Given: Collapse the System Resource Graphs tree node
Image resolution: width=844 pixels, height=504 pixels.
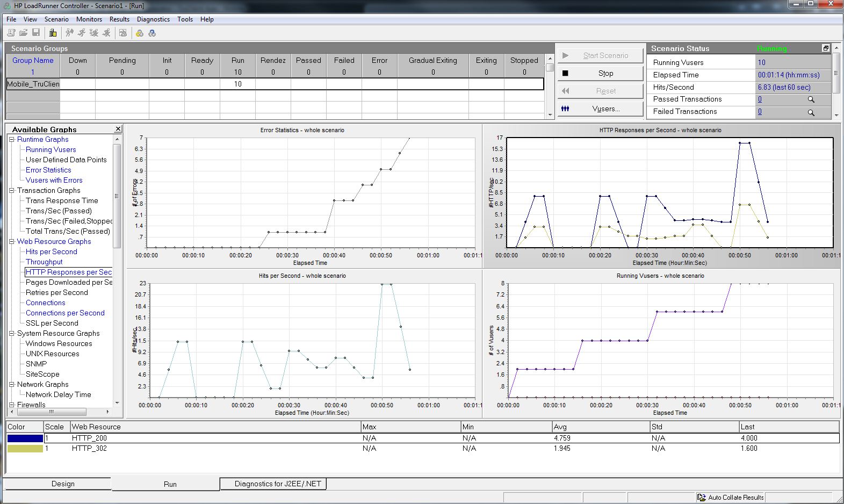Looking at the screenshot, I should [x=12, y=334].
